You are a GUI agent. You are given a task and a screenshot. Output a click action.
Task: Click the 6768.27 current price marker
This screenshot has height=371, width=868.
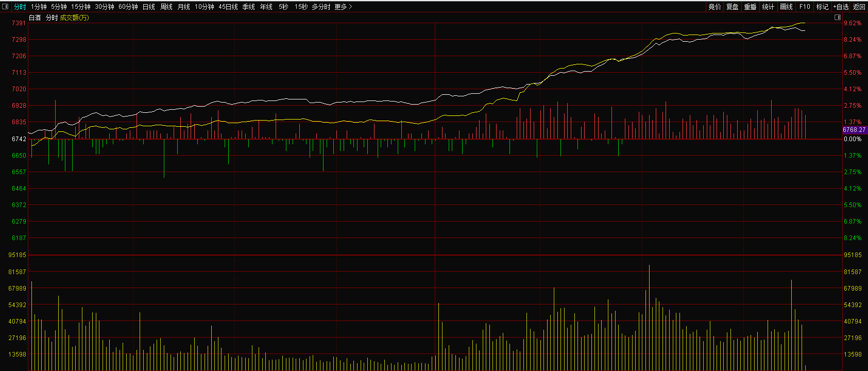(x=854, y=130)
